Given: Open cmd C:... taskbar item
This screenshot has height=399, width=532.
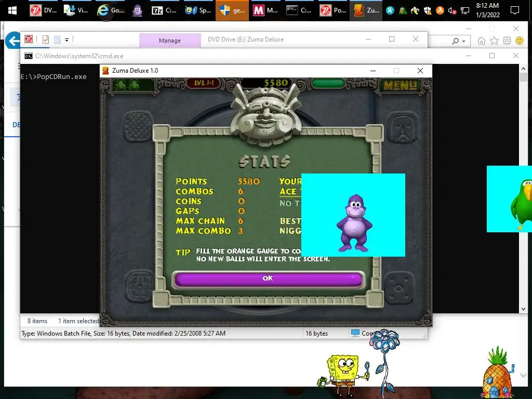Looking at the screenshot, I should coord(299,10).
